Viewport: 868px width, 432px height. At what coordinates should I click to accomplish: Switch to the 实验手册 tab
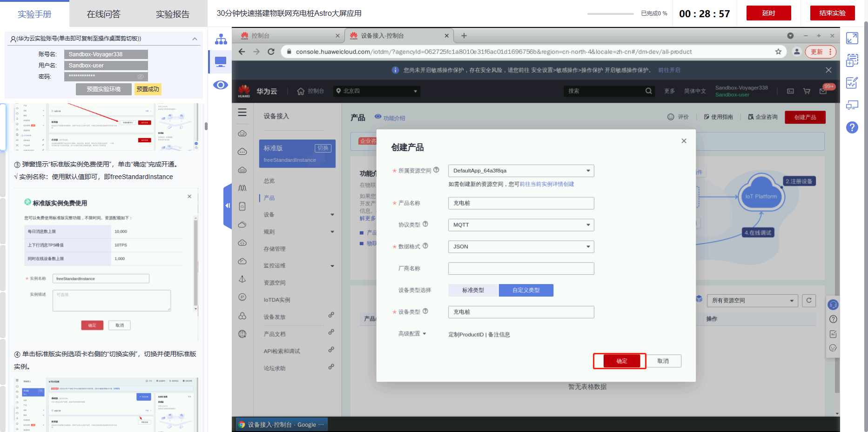point(34,14)
